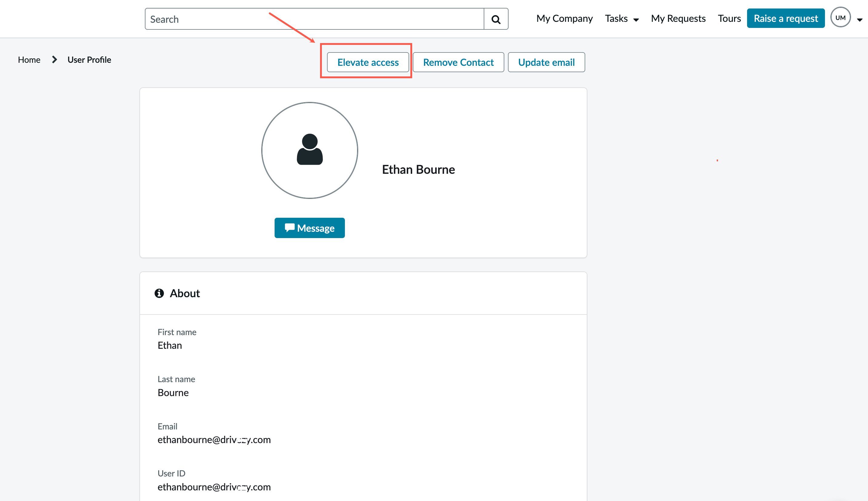The height and width of the screenshot is (501, 868).
Task: Click Ethan Bourne's profile avatar placeholder
Action: pyautogui.click(x=309, y=150)
